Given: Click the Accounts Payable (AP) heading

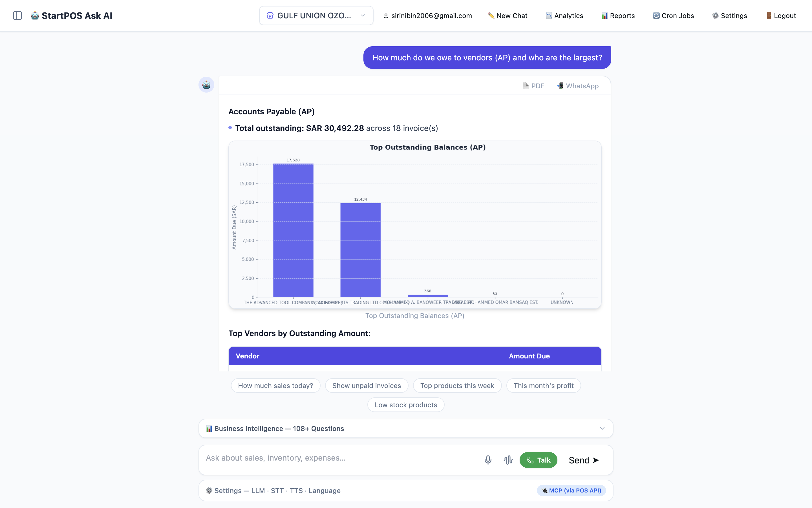Looking at the screenshot, I should 272,111.
